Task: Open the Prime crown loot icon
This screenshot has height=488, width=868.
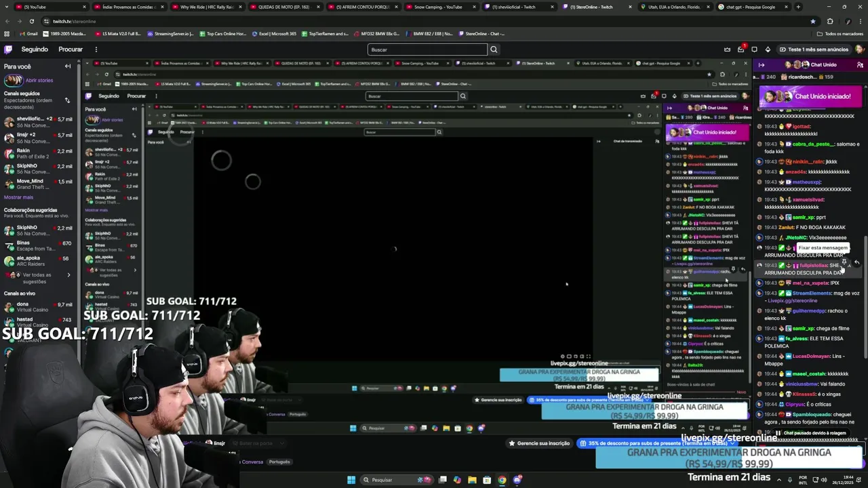Action: 727,49
